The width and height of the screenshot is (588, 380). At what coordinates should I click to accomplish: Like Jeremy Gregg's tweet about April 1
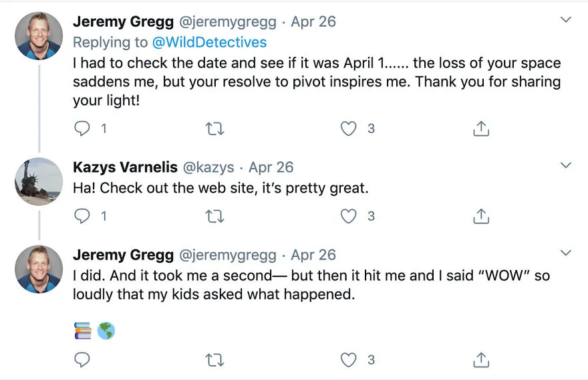tap(348, 128)
